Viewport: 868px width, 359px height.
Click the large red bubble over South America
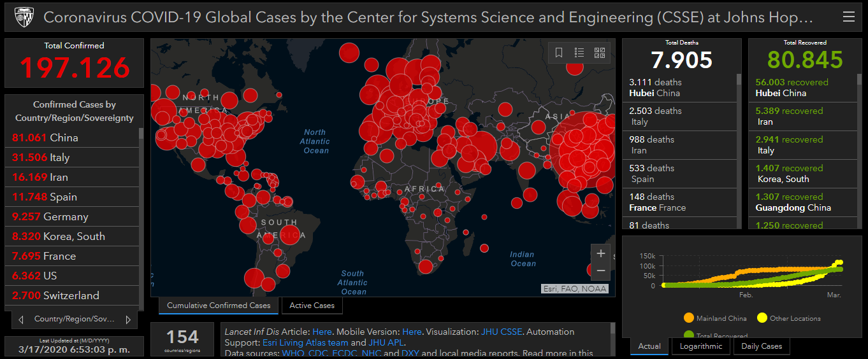[x=290, y=234]
